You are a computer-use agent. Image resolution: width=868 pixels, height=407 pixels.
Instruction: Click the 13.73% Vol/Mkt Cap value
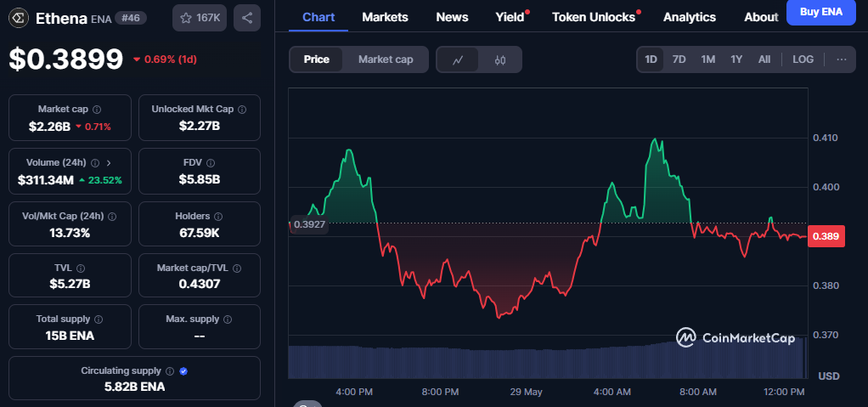pos(70,233)
